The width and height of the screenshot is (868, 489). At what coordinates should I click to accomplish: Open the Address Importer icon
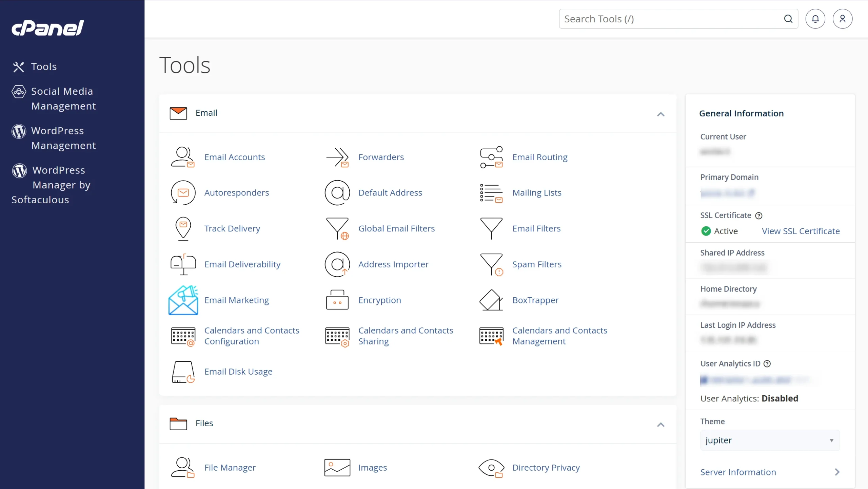coord(337,264)
